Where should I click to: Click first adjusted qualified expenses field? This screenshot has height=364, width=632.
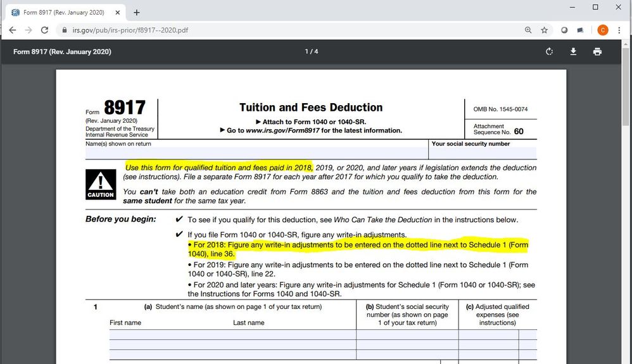point(488,335)
